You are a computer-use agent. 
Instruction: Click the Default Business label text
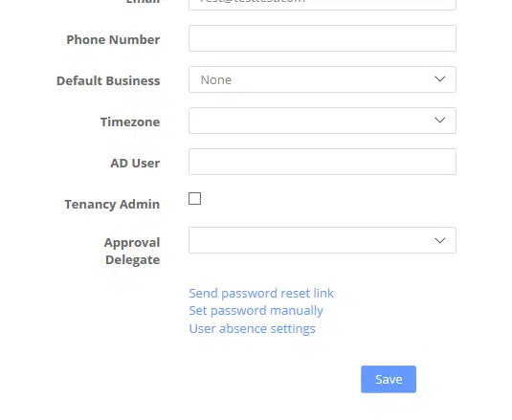tap(108, 81)
